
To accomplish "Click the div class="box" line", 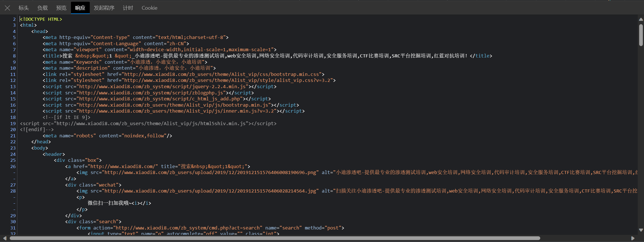I will (x=78, y=160).
